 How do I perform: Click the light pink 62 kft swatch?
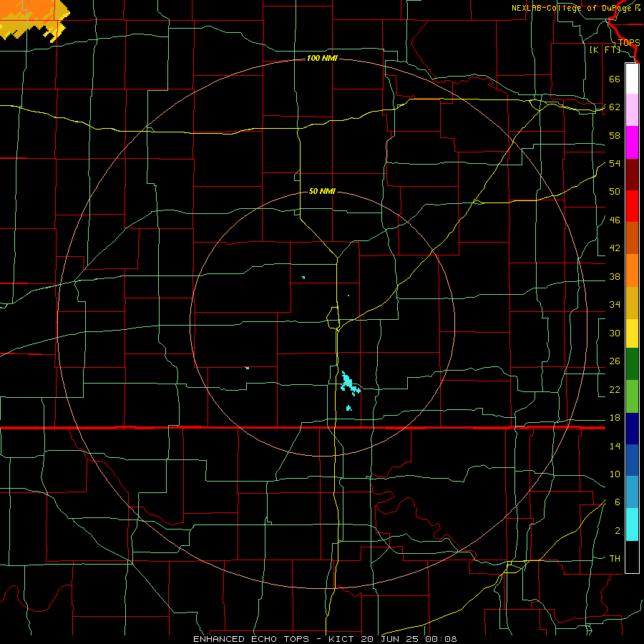(632, 110)
